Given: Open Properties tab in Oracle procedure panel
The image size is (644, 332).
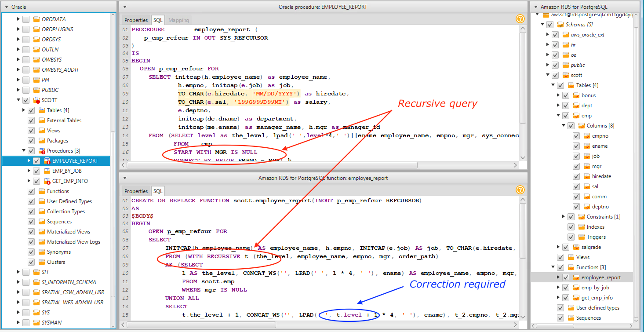Looking at the screenshot, I should click(136, 20).
